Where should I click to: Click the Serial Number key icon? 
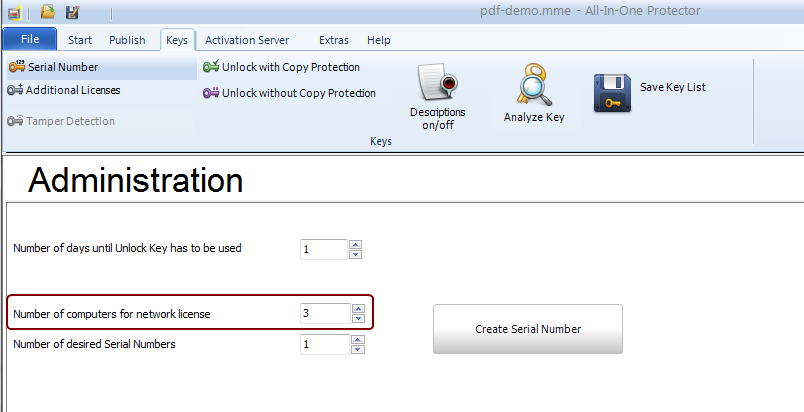click(x=16, y=67)
